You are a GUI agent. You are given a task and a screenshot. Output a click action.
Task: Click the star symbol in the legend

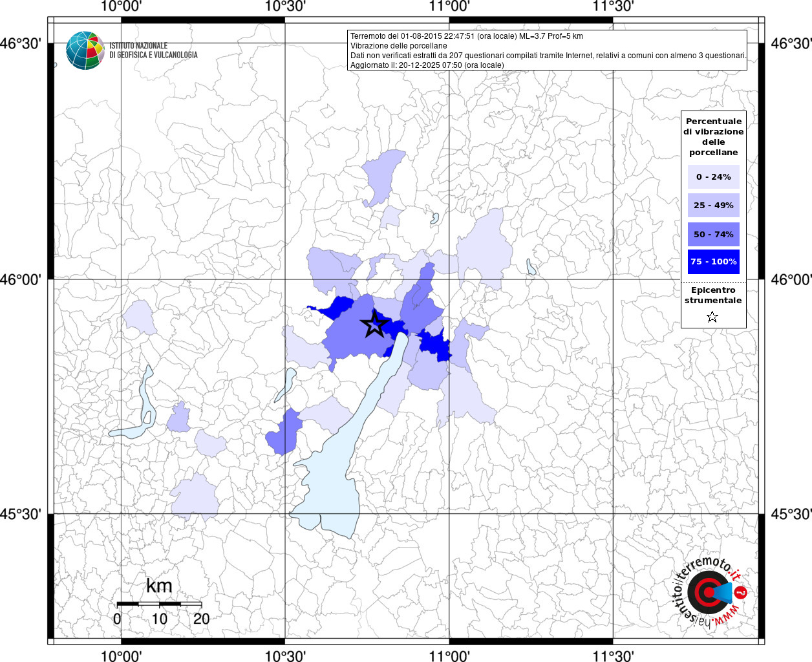pos(712,317)
